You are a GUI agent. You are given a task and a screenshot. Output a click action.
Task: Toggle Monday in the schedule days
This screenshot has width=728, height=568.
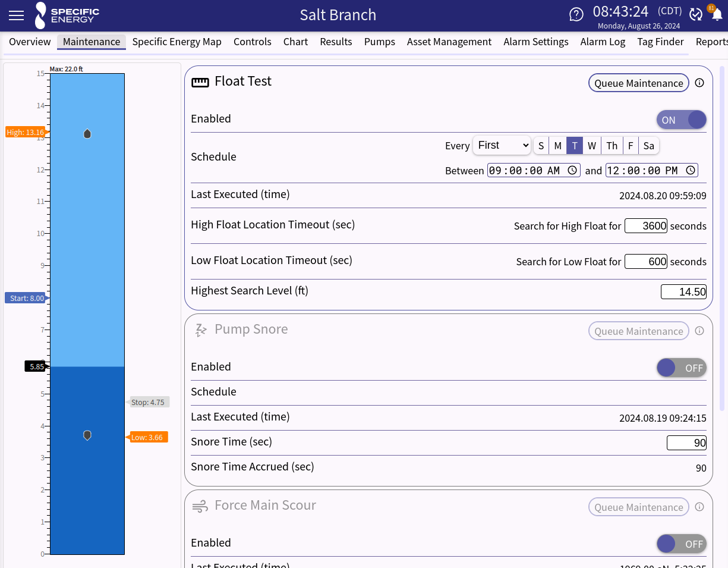tap(558, 146)
